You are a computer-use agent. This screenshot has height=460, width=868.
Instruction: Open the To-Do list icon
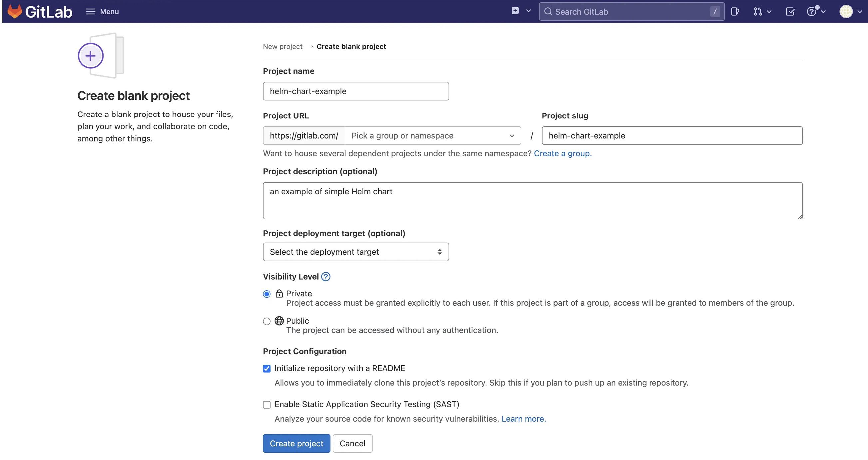pos(790,11)
